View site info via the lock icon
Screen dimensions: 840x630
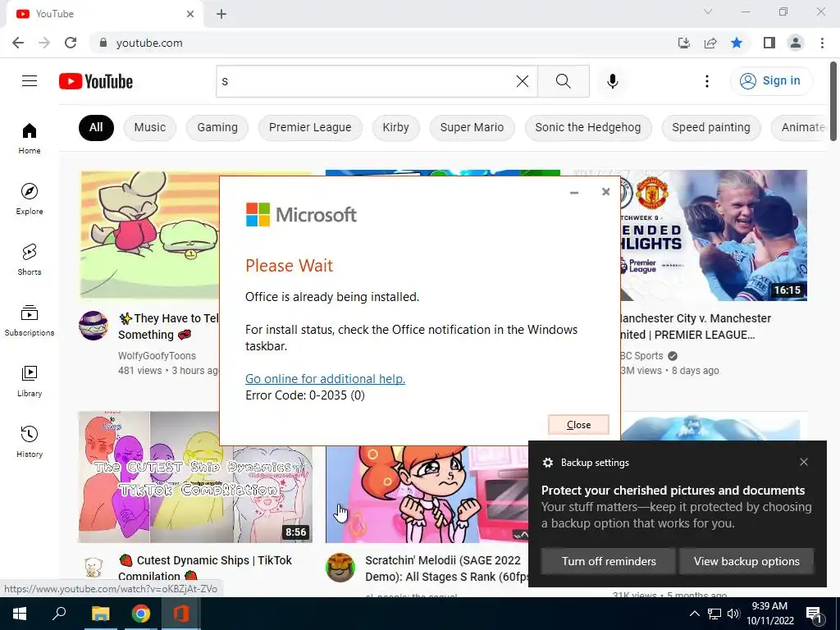[x=104, y=43]
